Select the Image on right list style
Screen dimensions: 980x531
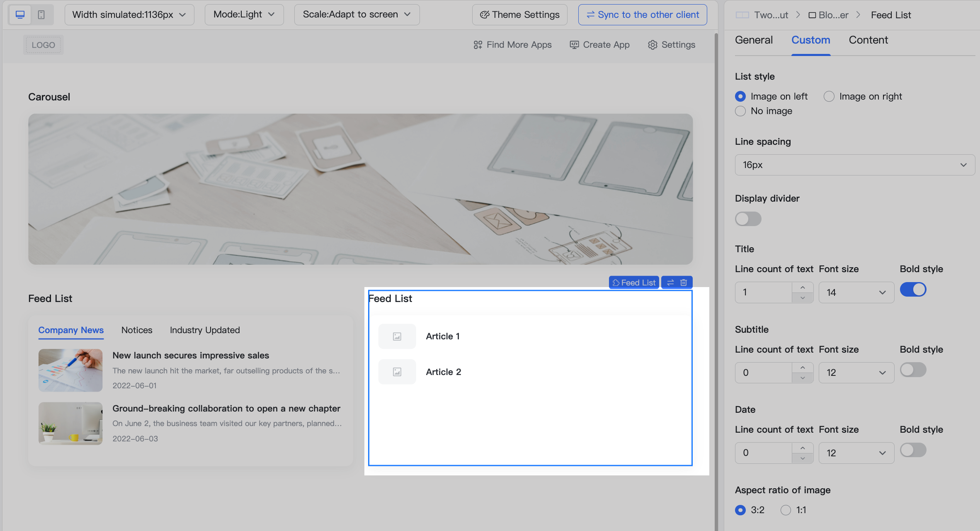(x=829, y=96)
